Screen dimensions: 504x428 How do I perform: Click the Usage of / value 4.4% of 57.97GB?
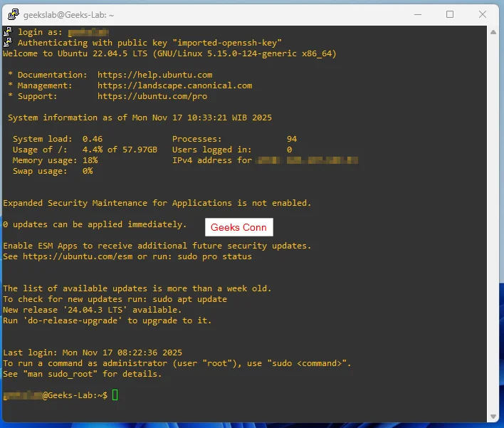[x=120, y=150]
